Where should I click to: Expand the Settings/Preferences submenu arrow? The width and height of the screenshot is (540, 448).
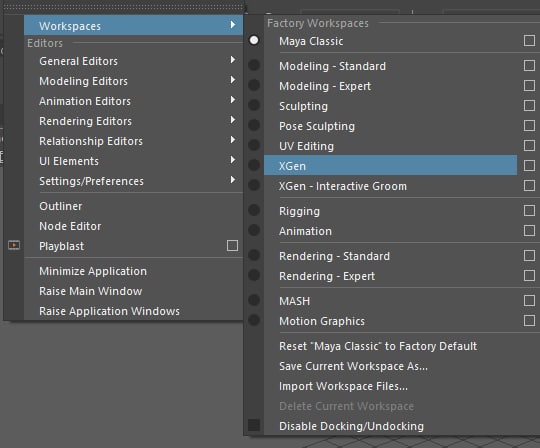coord(233,180)
